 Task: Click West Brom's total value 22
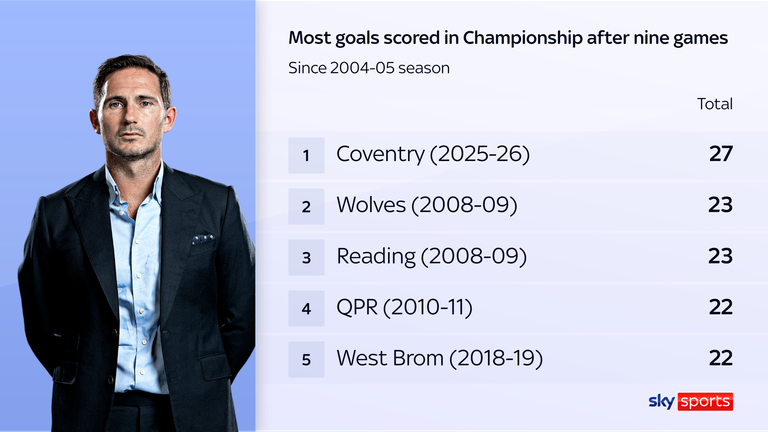(x=719, y=359)
